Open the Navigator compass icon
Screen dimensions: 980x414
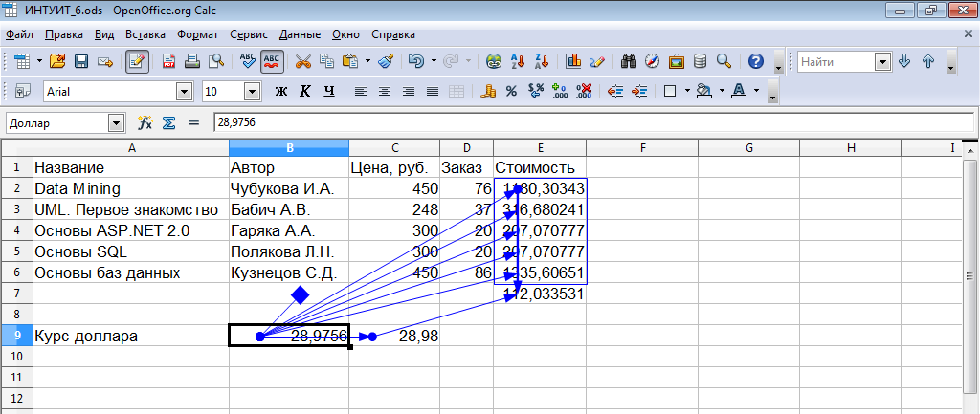pyautogui.click(x=653, y=61)
